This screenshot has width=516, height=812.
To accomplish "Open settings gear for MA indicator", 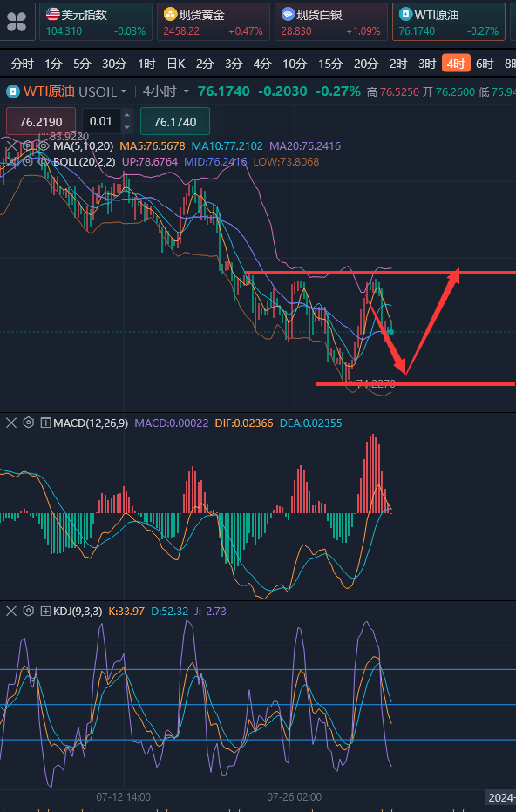I will point(28,146).
